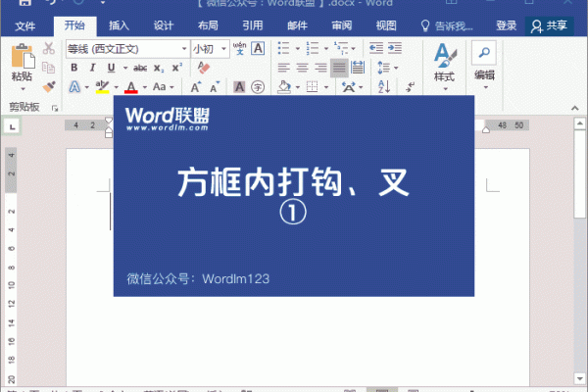Screen dimensions: 588x392
Task: Click the 共享 share button
Action: [x=549, y=25]
